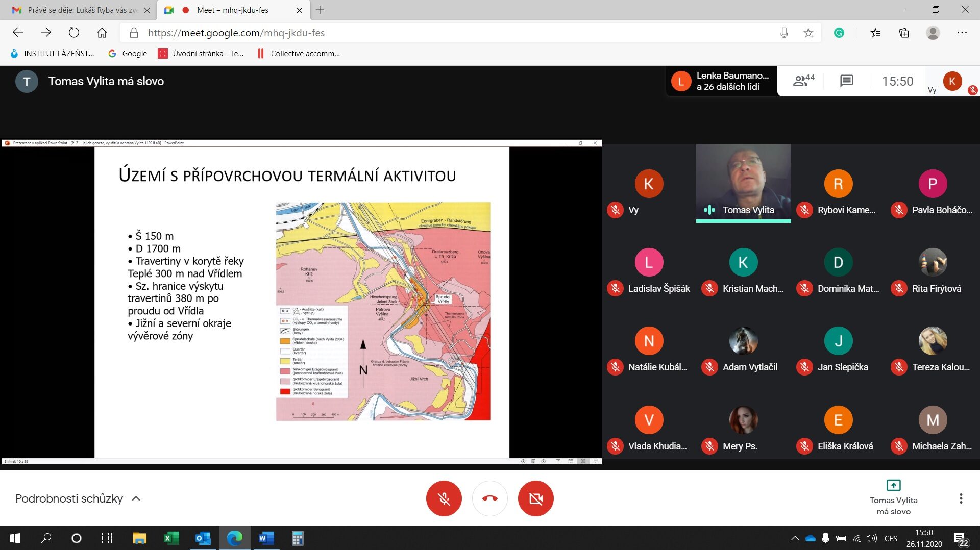
Task: Select Tomas Vylita video tile
Action: [743, 183]
